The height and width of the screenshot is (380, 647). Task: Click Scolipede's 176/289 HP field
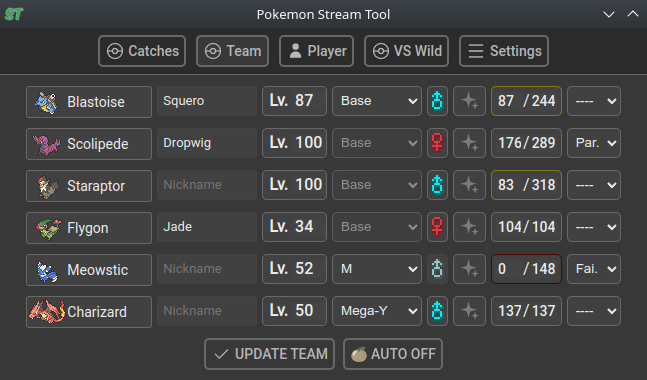526,143
